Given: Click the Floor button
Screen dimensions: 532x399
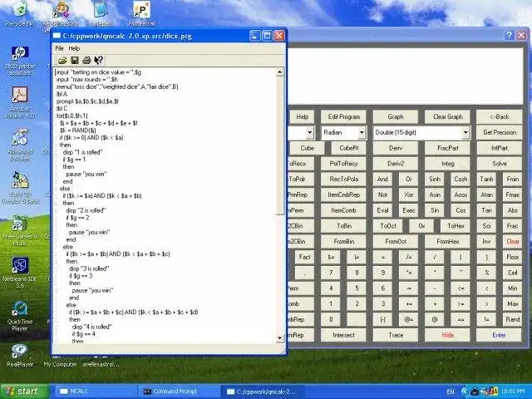Looking at the screenshot, I should pos(513,257).
